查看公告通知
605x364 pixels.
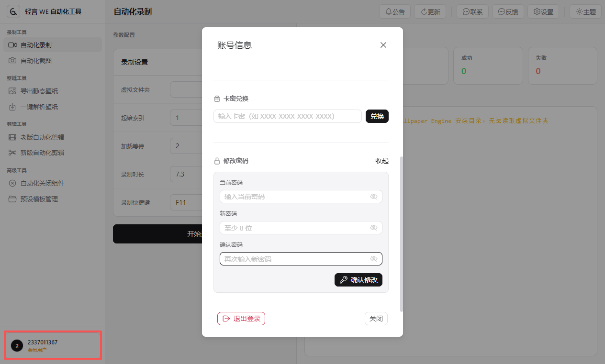coord(395,11)
